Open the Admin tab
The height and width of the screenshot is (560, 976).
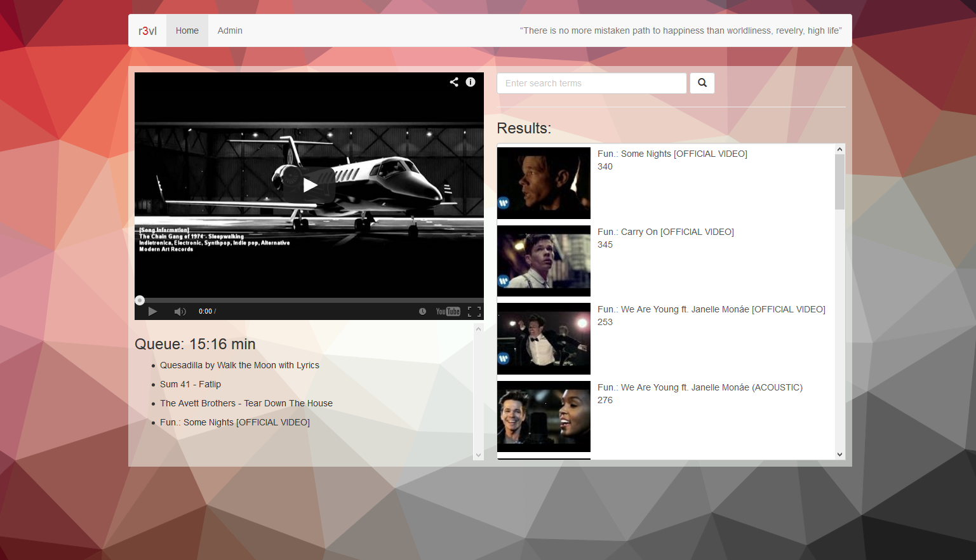(230, 30)
